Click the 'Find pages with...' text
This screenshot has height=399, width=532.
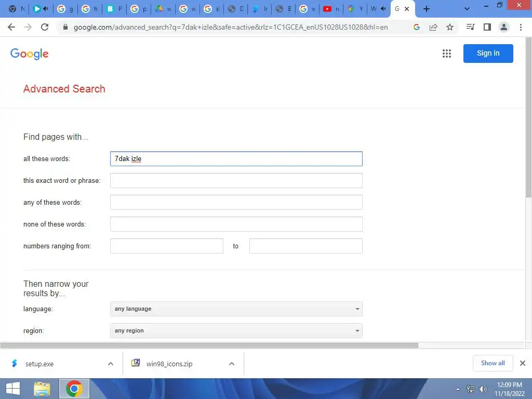pyautogui.click(x=56, y=137)
